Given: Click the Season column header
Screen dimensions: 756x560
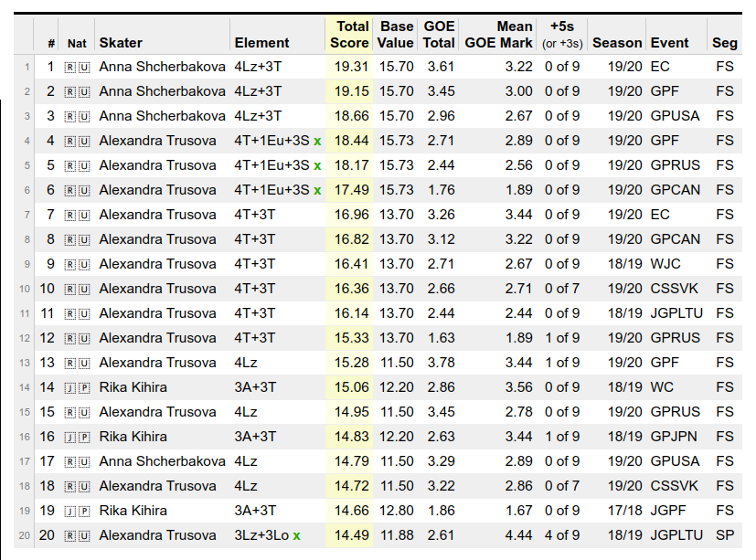Looking at the screenshot, I should pyautogui.click(x=617, y=42).
